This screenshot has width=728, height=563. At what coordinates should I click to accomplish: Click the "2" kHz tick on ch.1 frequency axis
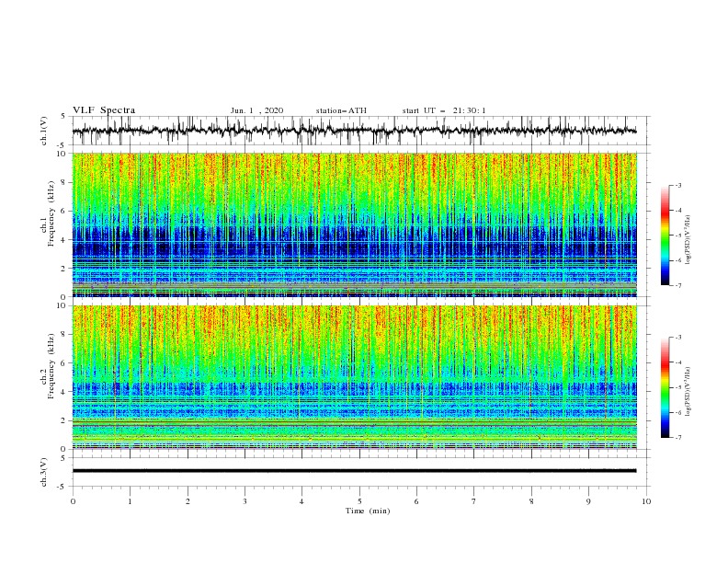[64, 269]
